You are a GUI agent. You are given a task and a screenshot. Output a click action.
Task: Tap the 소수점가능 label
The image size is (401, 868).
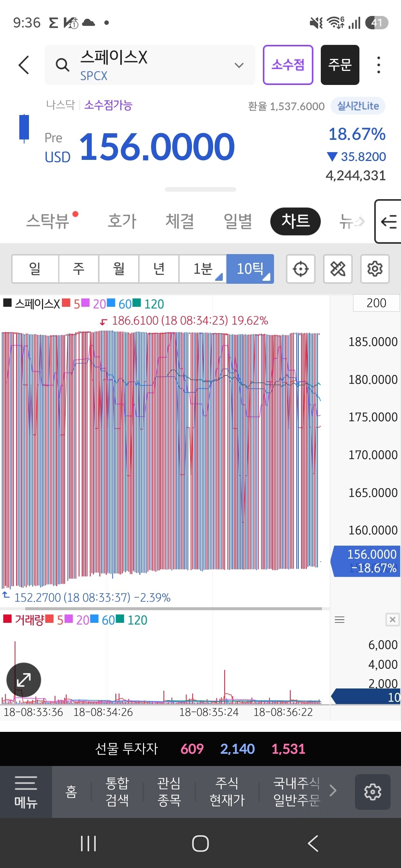[x=108, y=105]
